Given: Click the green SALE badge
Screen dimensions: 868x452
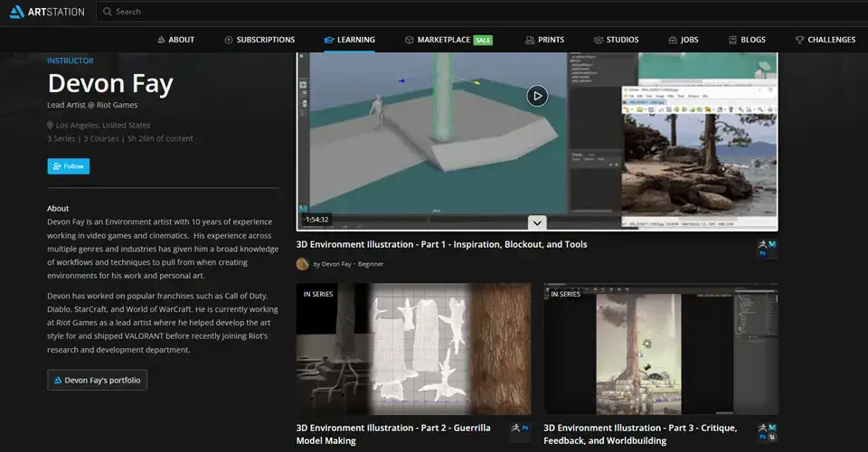Looking at the screenshot, I should [483, 40].
